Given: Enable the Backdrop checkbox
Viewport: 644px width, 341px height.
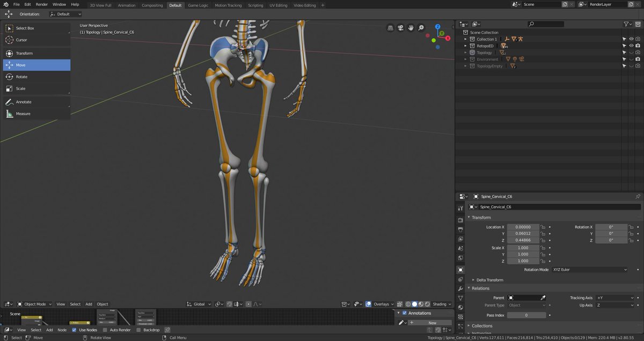Looking at the screenshot, I should pyautogui.click(x=138, y=330).
